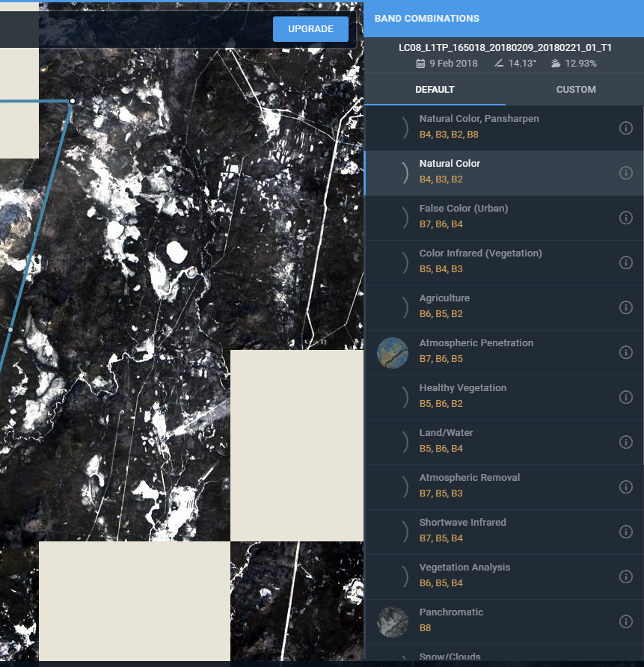Screen dimensions: 644x667
Task: Click the UPGRADE button
Action: [x=310, y=29]
